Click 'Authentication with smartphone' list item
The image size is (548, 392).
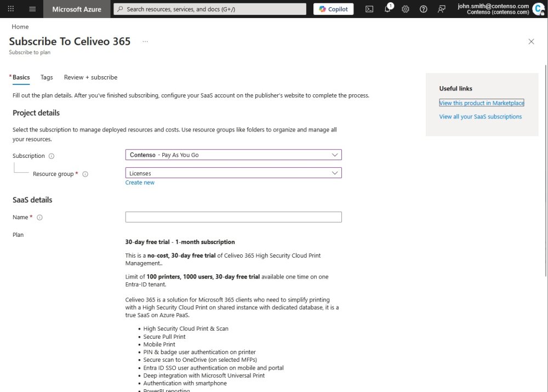tap(185, 383)
